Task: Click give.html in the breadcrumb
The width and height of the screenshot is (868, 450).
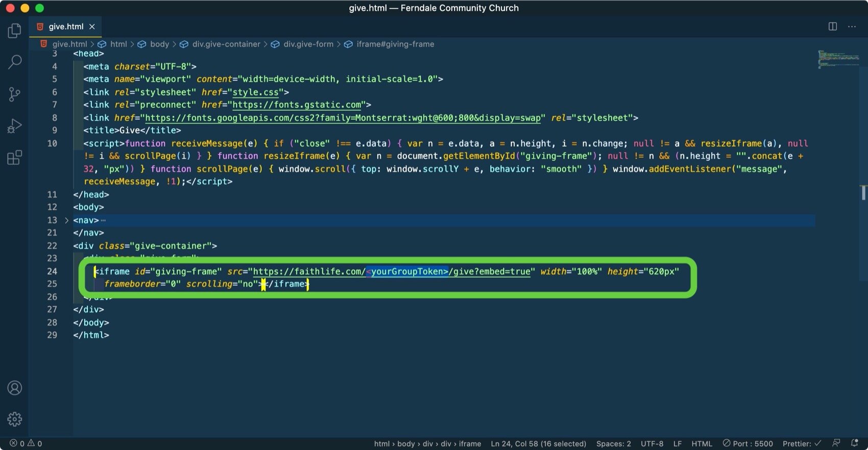Action: tap(69, 44)
